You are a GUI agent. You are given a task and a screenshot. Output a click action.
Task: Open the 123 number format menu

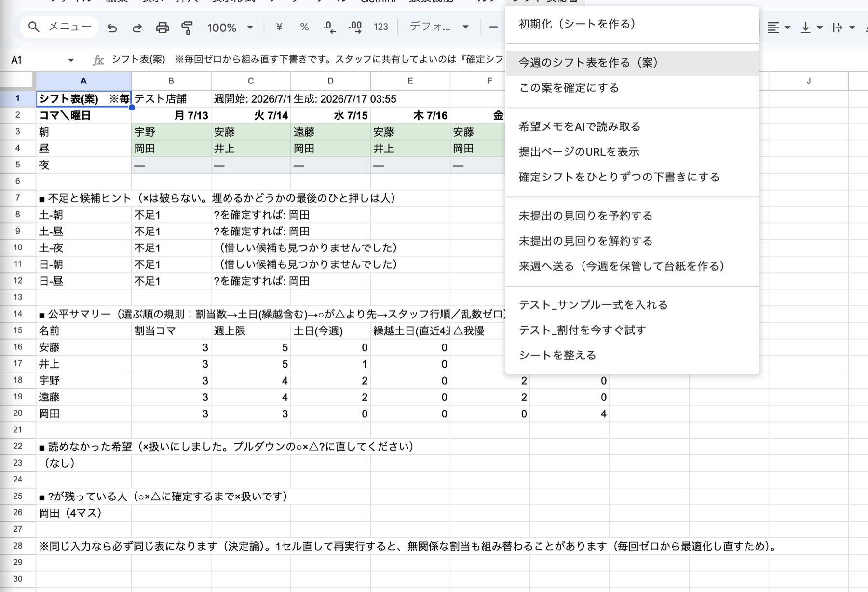(381, 28)
